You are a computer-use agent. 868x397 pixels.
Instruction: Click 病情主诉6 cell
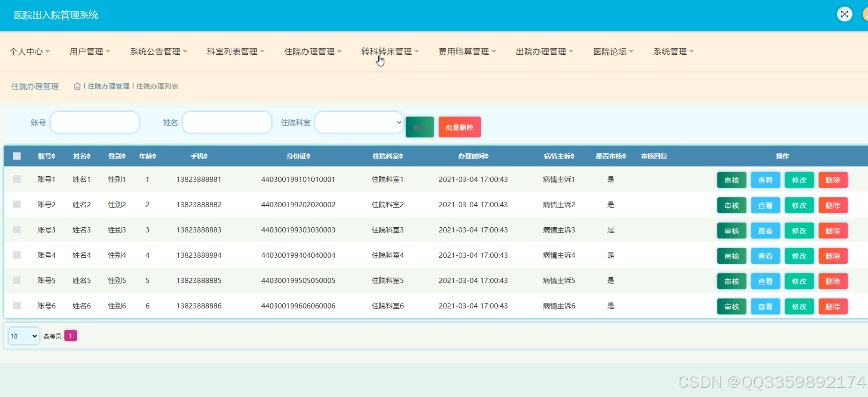pos(559,306)
